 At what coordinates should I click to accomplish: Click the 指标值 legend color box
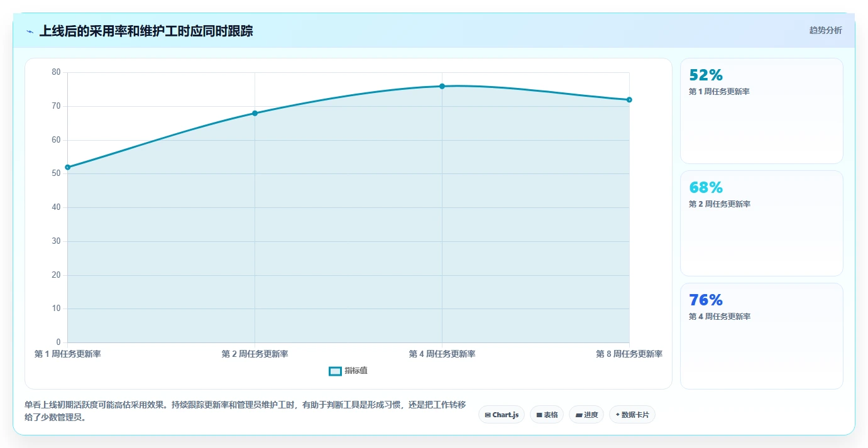[x=335, y=371]
